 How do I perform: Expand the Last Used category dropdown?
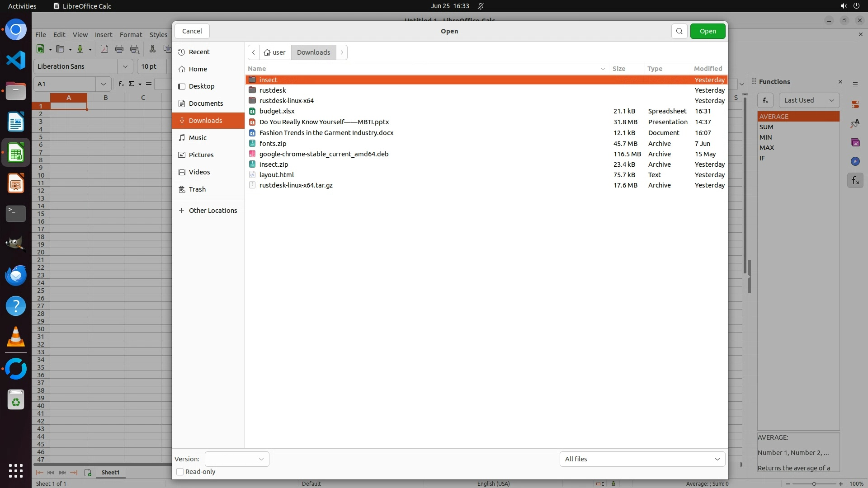point(808,100)
